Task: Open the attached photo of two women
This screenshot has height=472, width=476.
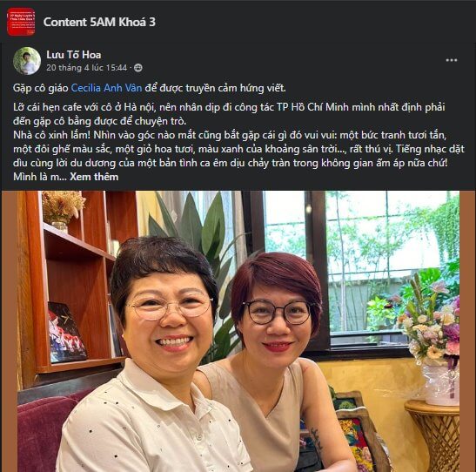Action: (x=238, y=331)
